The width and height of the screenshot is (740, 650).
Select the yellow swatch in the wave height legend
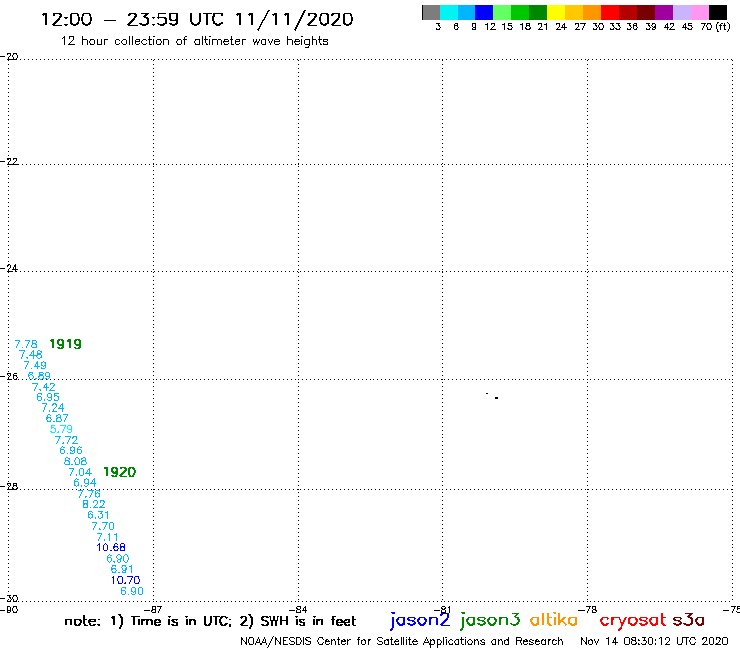556,12
